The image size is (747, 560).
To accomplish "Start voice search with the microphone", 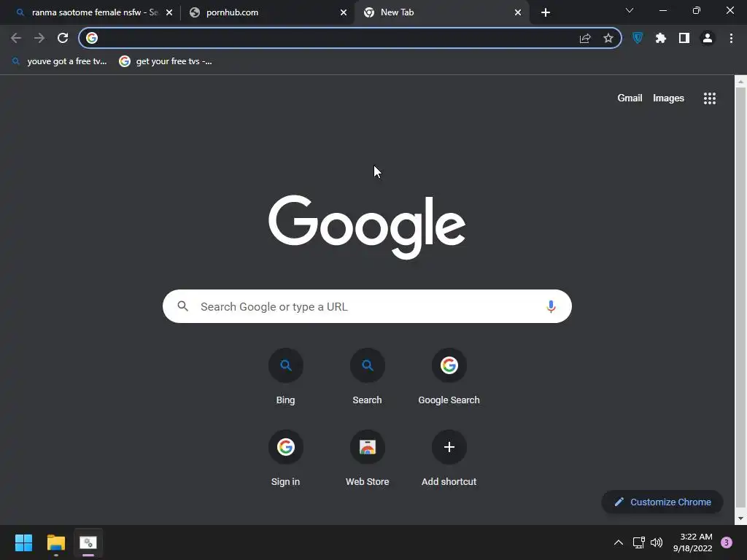I will tap(551, 306).
